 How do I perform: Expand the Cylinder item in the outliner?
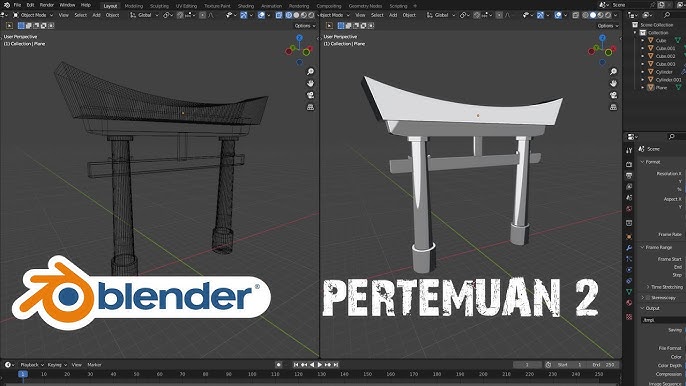tap(643, 72)
